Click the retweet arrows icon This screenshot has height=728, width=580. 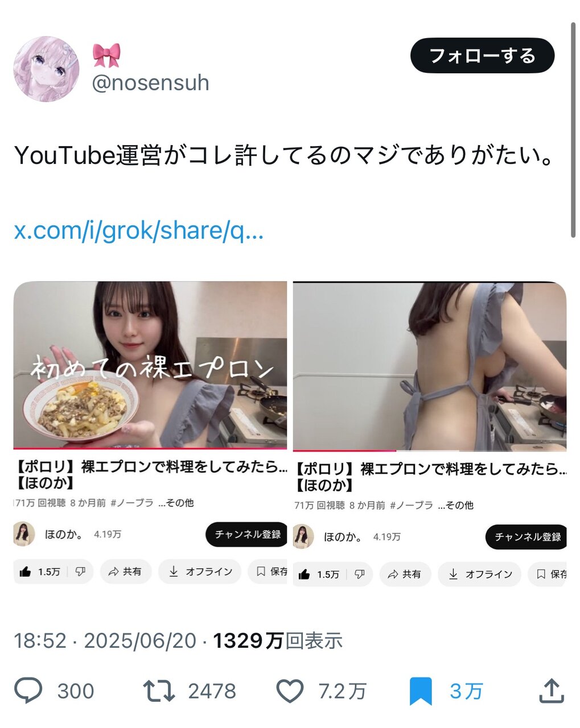click(x=158, y=691)
